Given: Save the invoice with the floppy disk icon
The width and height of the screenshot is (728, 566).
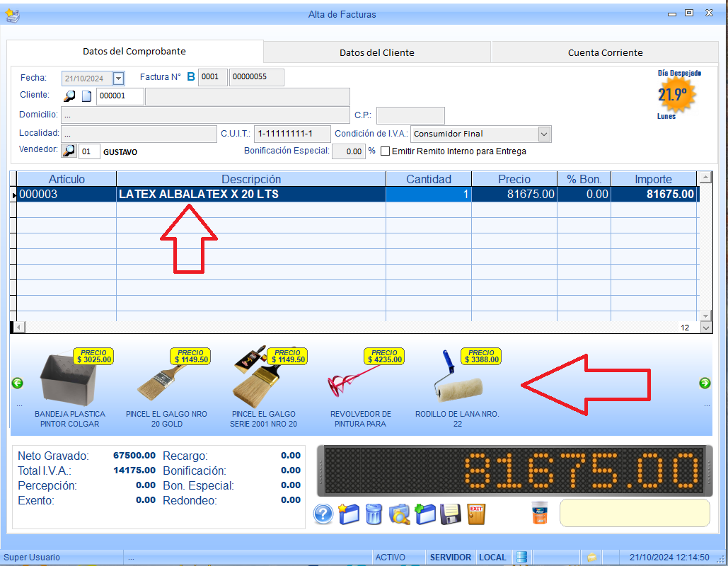Looking at the screenshot, I should 451,514.
